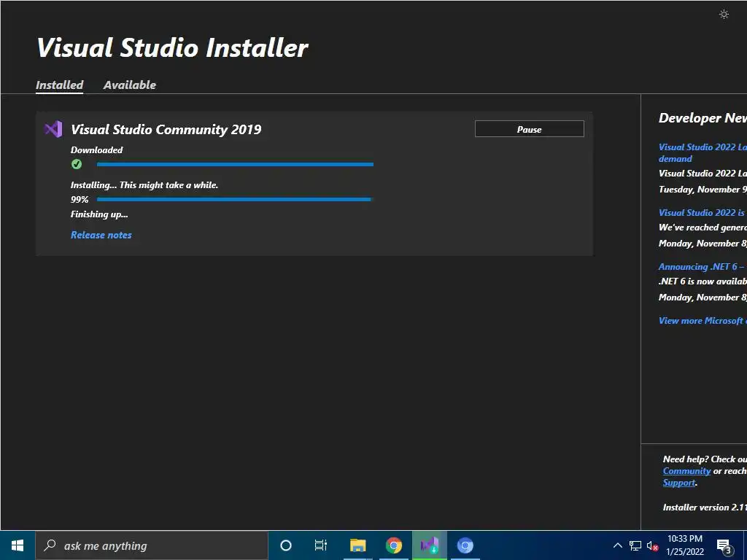747x560 pixels.
Task: Click the taskbar clock showing 10:33 PM
Action: pos(685,545)
